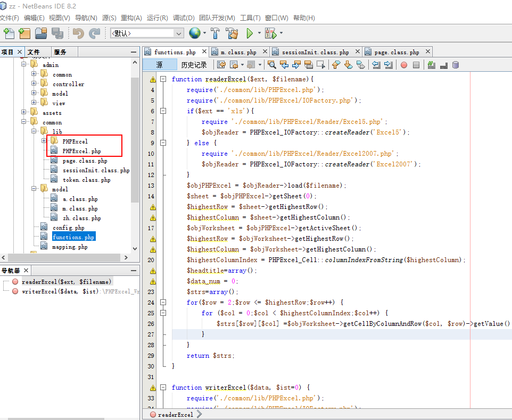Open the configuration dropdown showing 默认
Screen dimensions: 512x420
tap(147, 33)
